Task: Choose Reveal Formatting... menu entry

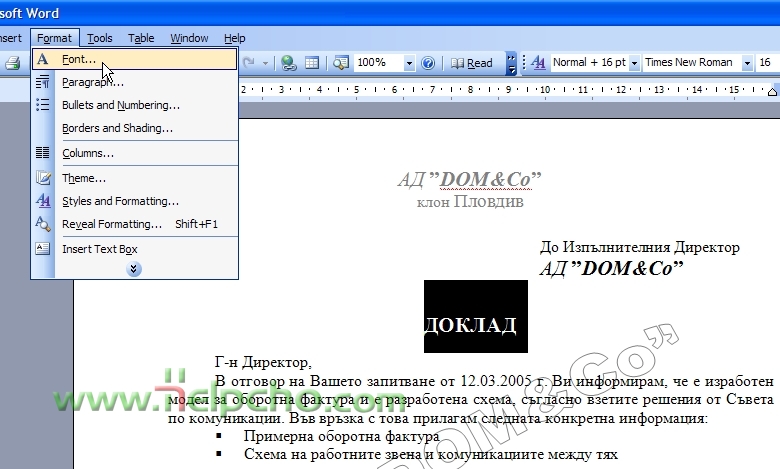Action: click(134, 224)
